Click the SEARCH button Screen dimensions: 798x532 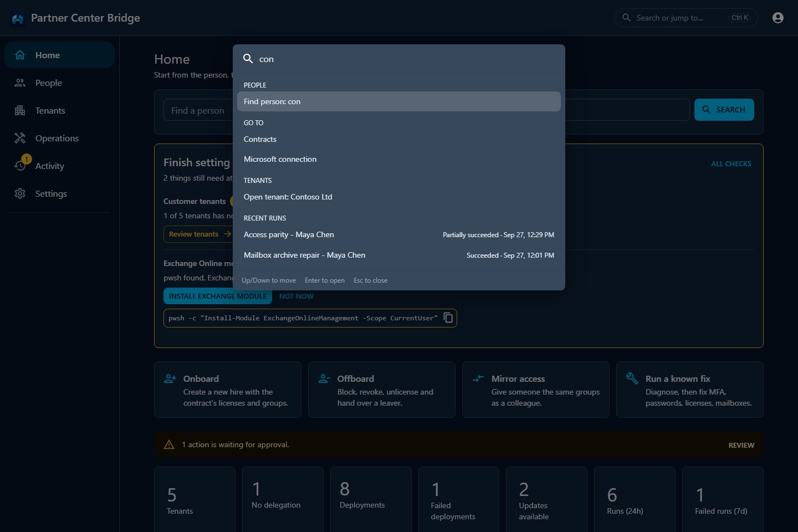[x=724, y=110]
